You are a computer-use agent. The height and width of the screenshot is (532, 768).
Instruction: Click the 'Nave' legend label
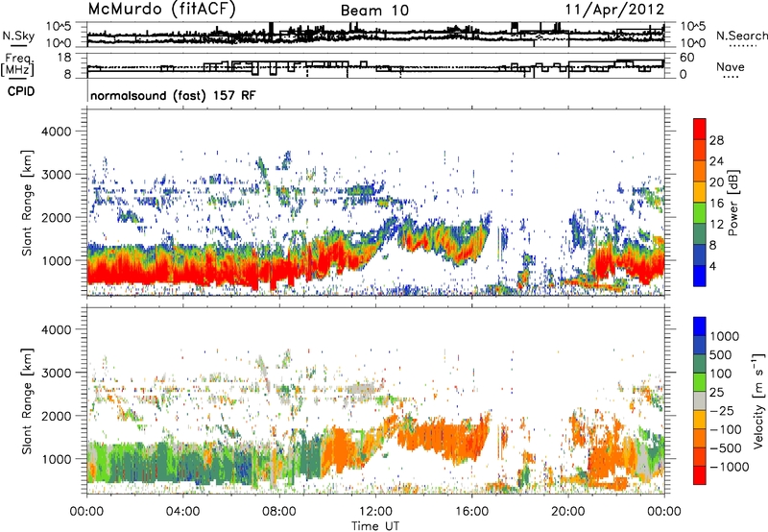tap(731, 66)
